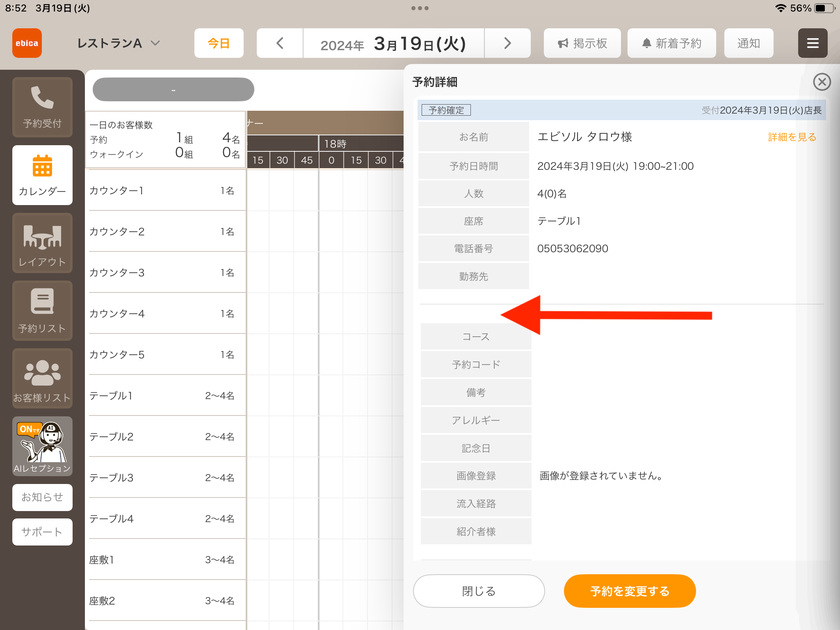This screenshot has height=630, width=840.
Task: Open the hamburger menu
Action: point(813,43)
